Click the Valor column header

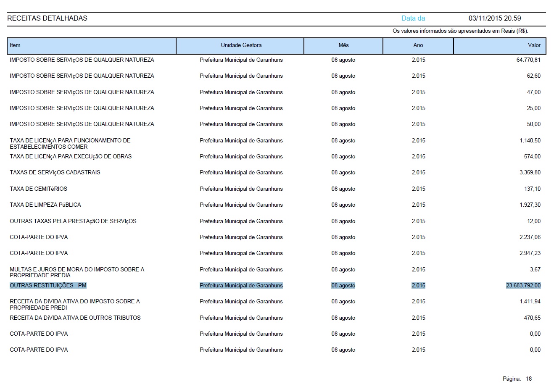tap(500, 46)
